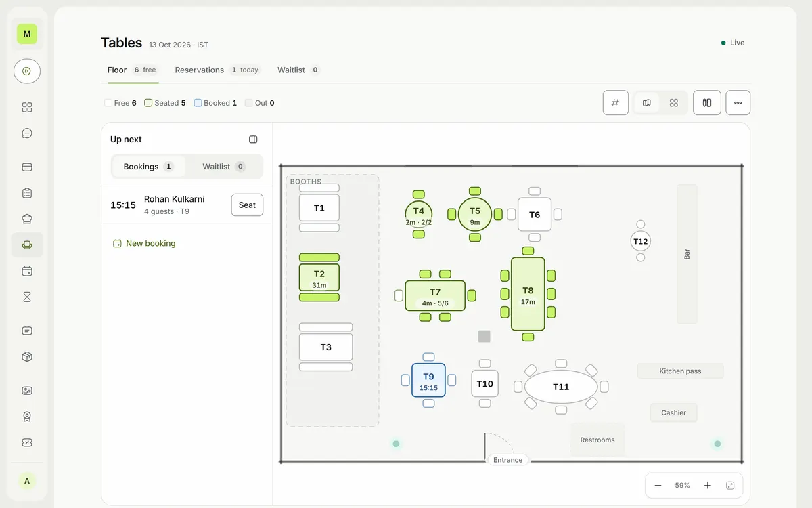
Task: Show Bookings in Up next panel
Action: pyautogui.click(x=149, y=167)
